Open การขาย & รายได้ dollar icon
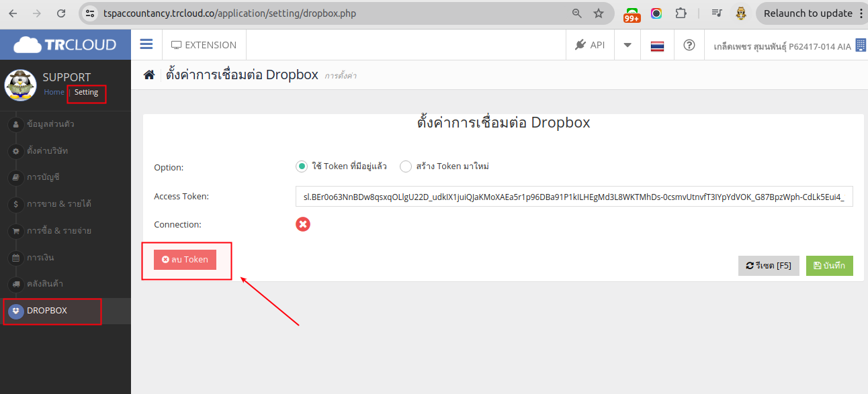 [16, 204]
